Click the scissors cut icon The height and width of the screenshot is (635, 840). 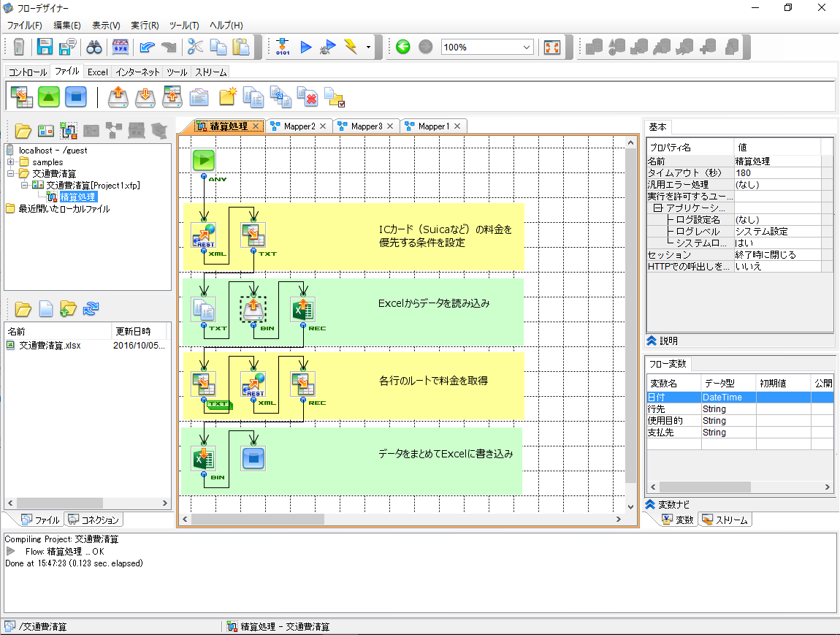point(195,47)
